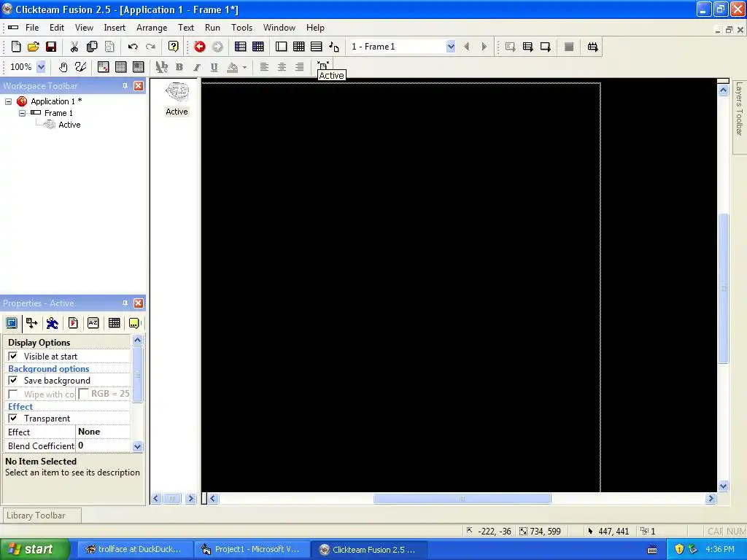This screenshot has height=560, width=747.
Task: Click the frame editor vertical scrollbar thumb
Action: click(723, 288)
